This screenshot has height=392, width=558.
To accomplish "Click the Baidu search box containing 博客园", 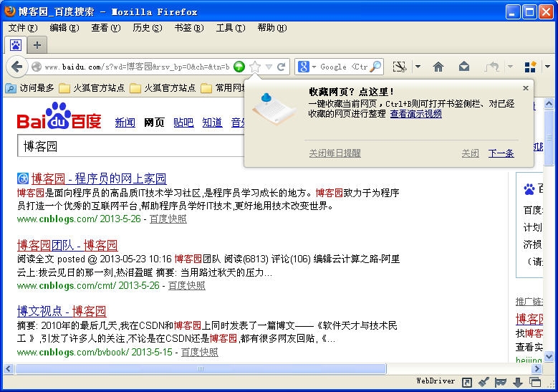I will pyautogui.click(x=131, y=146).
